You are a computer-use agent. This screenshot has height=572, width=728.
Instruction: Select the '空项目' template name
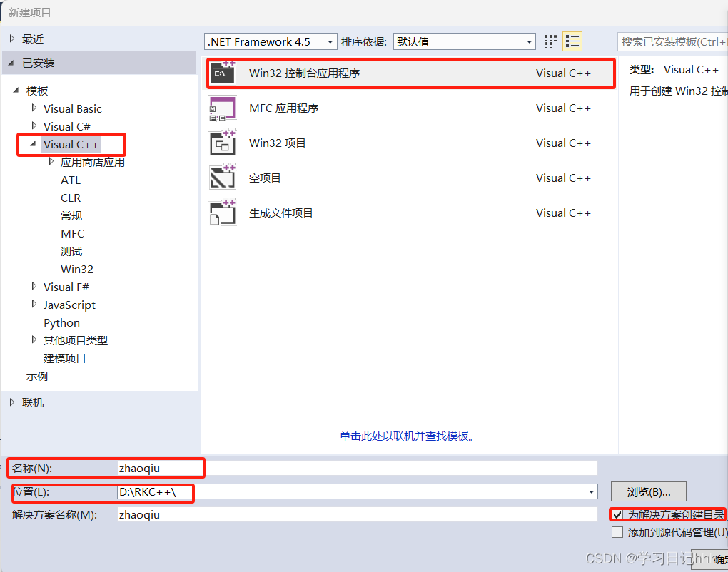pyautogui.click(x=265, y=178)
